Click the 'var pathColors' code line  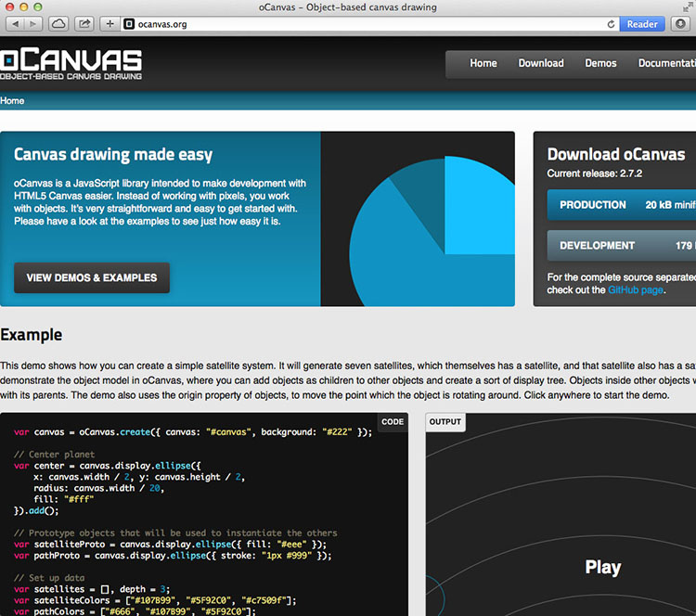[x=135, y=611]
